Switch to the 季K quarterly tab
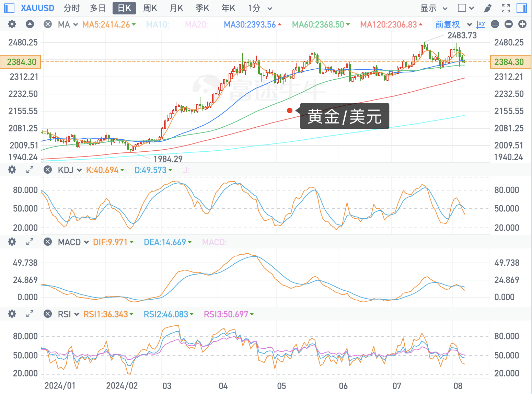The height and width of the screenshot is (394, 532). (x=203, y=8)
